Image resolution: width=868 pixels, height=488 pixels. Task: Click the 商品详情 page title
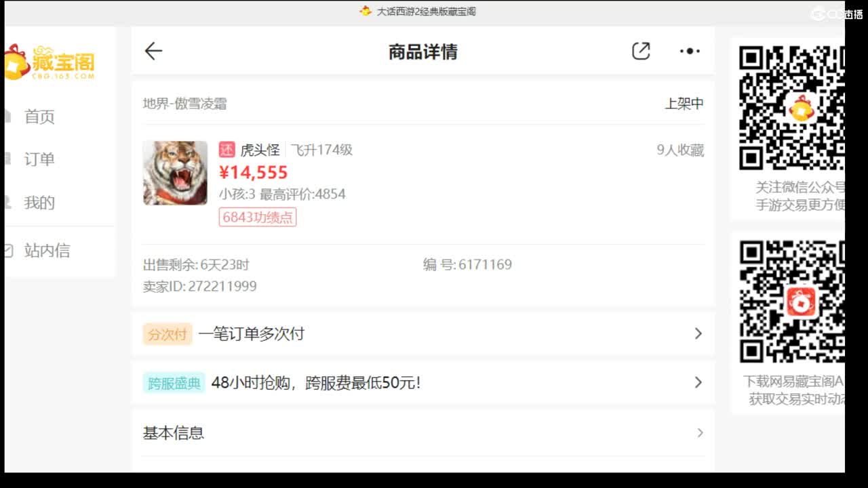pos(423,52)
